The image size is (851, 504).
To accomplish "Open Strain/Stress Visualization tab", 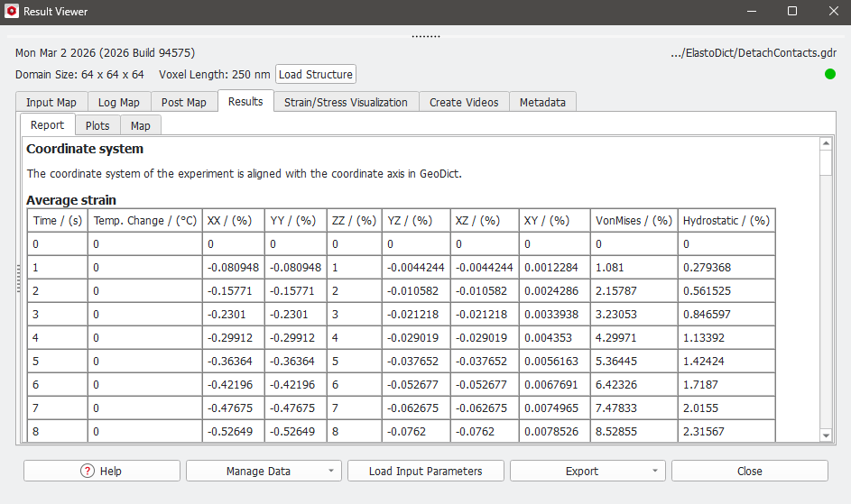I will 346,102.
